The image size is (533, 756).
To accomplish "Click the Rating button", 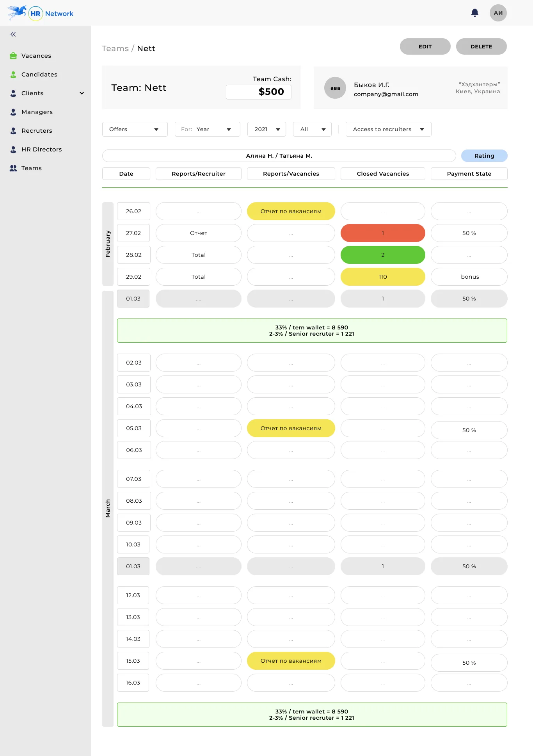I will click(484, 156).
